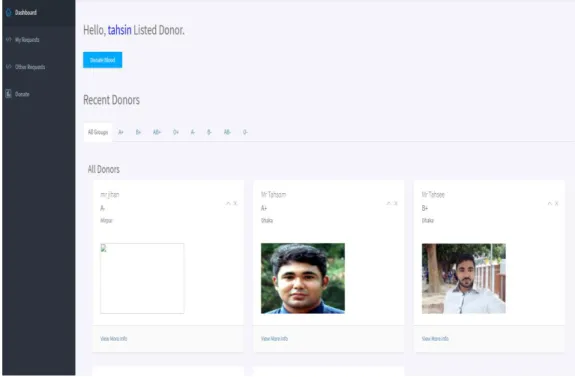Viewport: 575px width, 377px height.
Task: Click the Mirpur location text
Action: (106, 220)
